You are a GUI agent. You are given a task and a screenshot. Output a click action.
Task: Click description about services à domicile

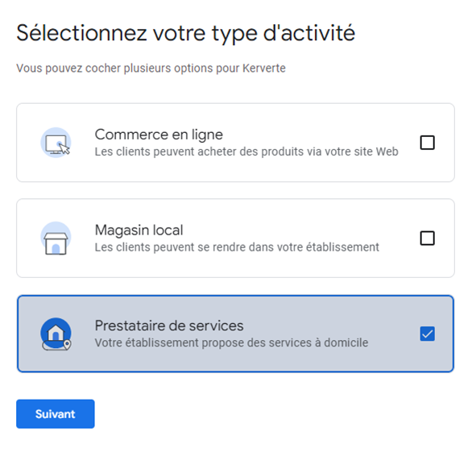[x=231, y=342]
